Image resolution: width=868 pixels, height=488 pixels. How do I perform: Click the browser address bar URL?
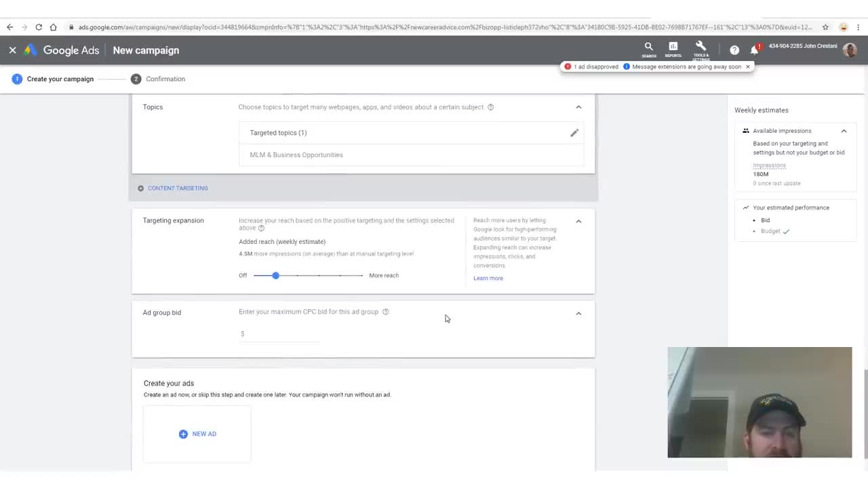click(x=444, y=27)
